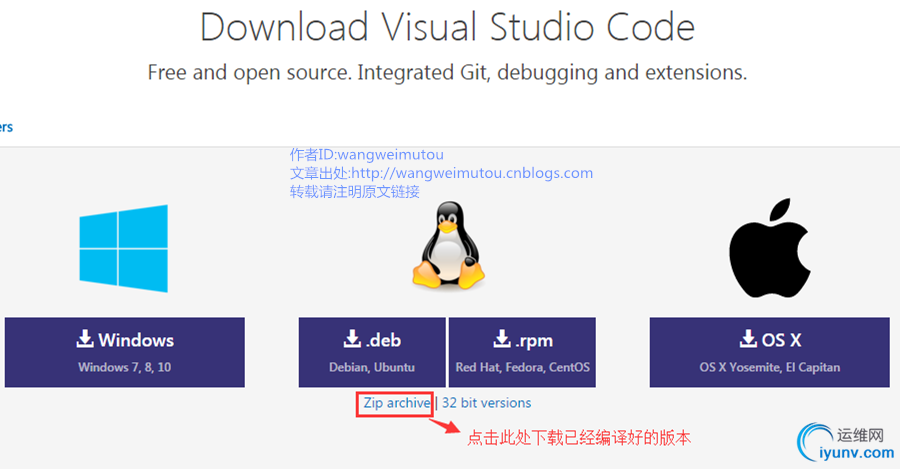
Task: Click the download arrow icon beside OS X
Action: click(x=748, y=339)
